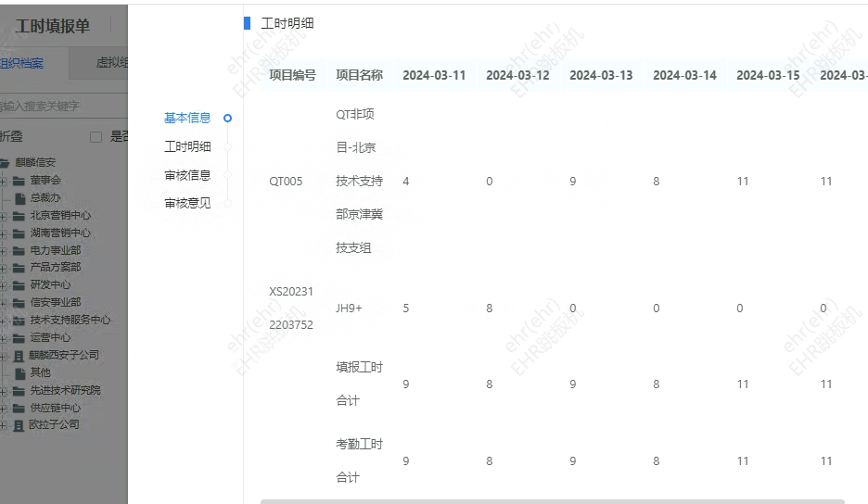Go to 审核意见 anchor section
Image resolution: width=868 pixels, height=504 pixels.
pyautogui.click(x=187, y=203)
